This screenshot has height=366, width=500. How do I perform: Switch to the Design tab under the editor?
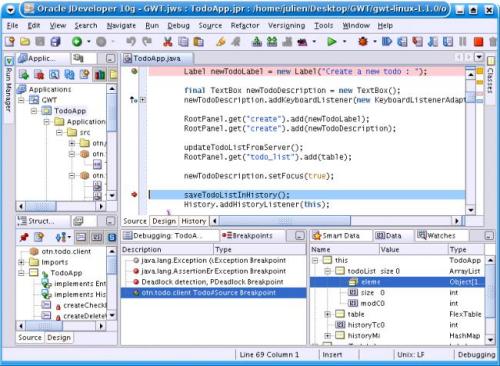tap(164, 221)
